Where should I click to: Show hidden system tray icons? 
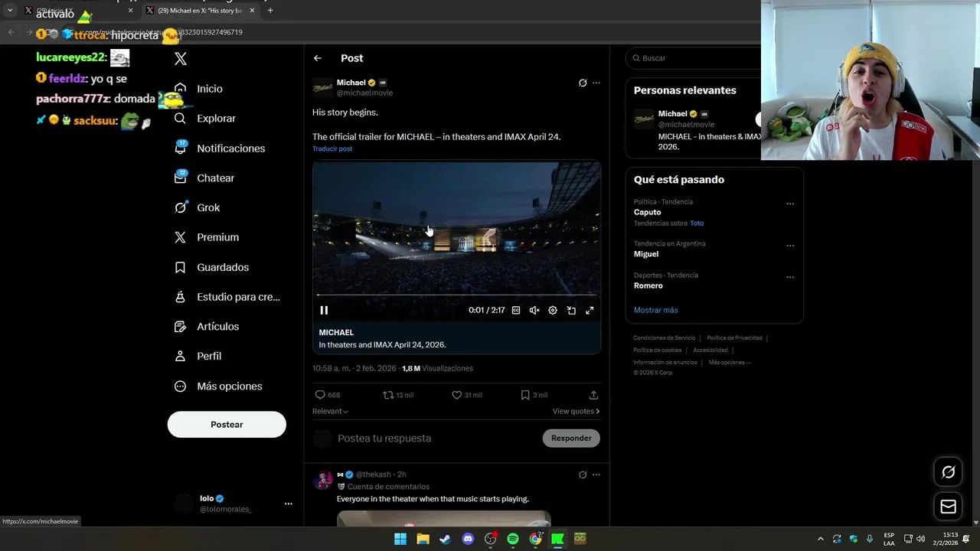(x=820, y=539)
